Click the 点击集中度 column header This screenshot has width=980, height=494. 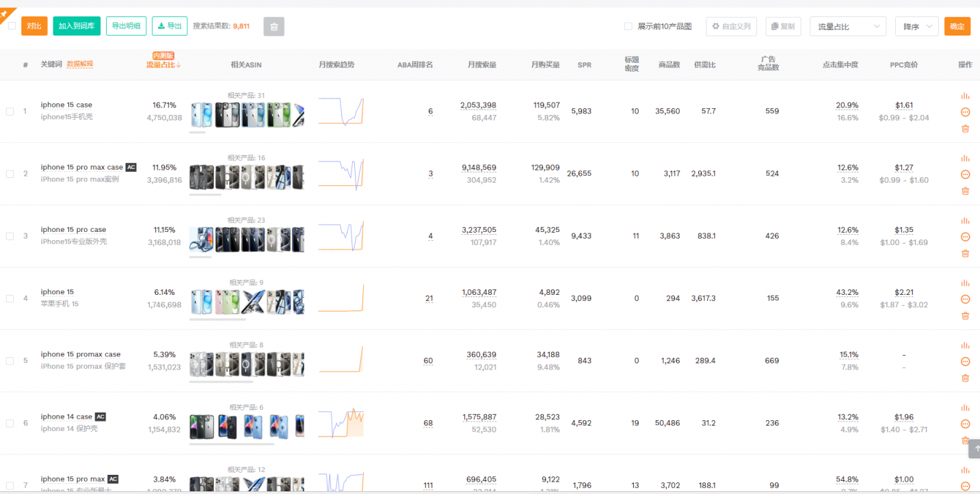840,65
